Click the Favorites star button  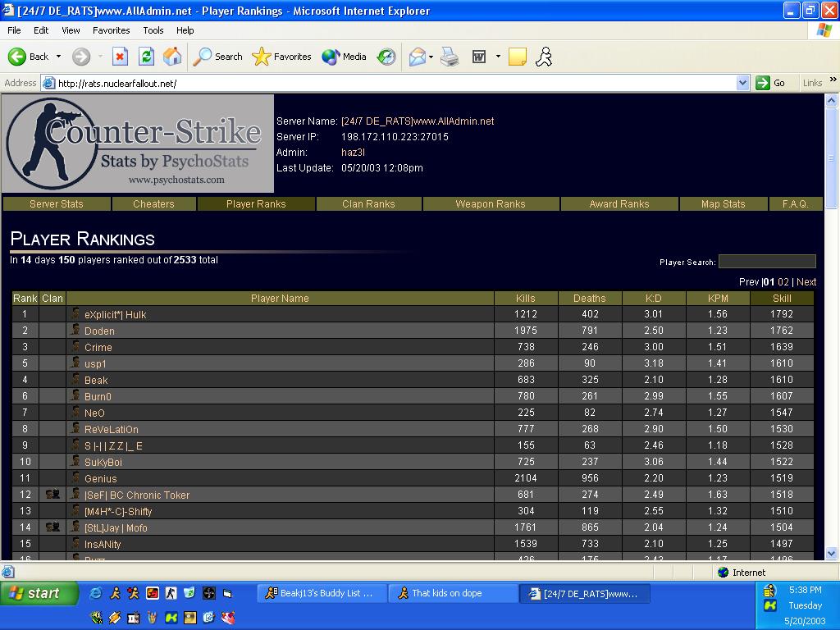(x=282, y=57)
